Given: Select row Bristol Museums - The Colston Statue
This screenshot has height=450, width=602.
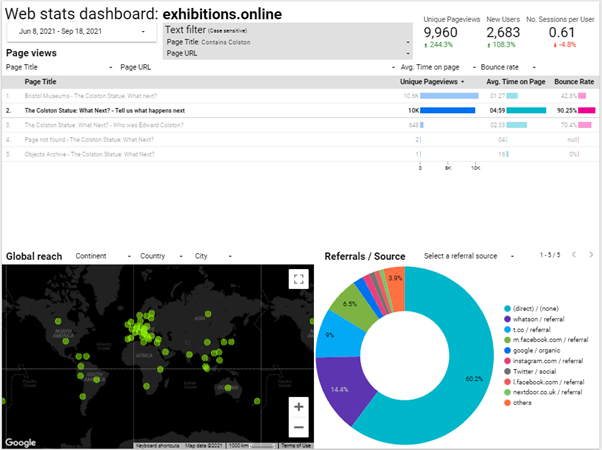Looking at the screenshot, I should pos(301,96).
